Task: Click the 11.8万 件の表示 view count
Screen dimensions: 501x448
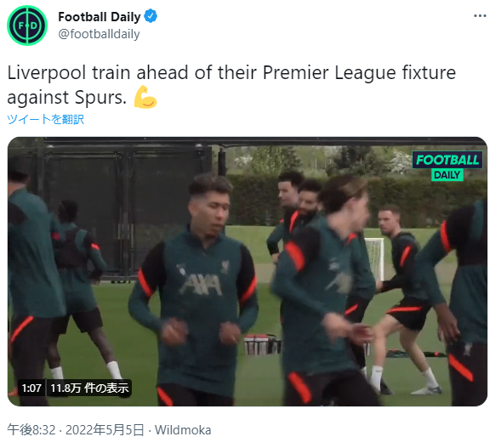Action: (89, 388)
